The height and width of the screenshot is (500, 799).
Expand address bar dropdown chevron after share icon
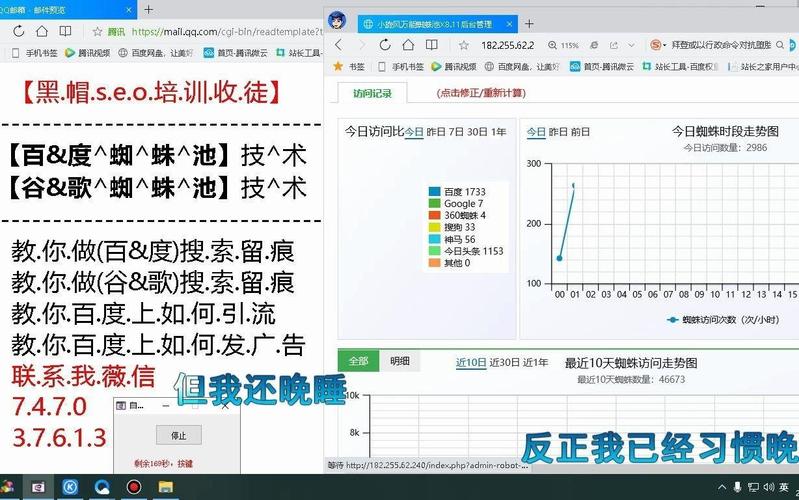(632, 45)
